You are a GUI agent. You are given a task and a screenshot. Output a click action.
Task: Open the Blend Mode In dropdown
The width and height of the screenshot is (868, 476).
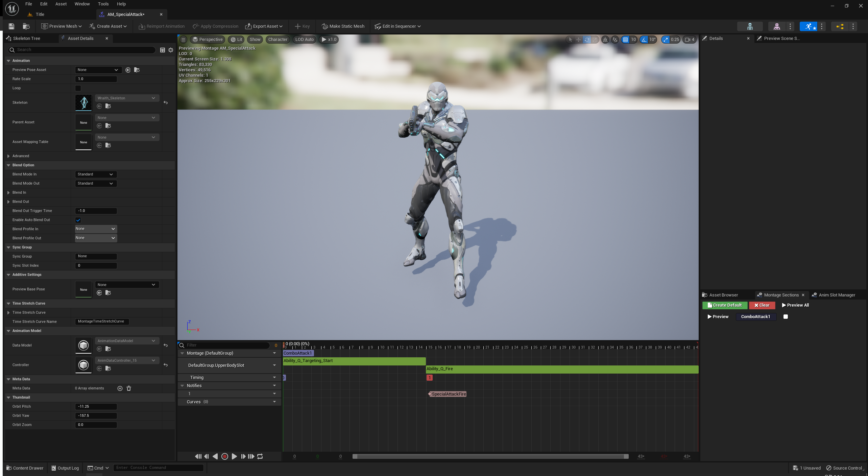point(96,174)
